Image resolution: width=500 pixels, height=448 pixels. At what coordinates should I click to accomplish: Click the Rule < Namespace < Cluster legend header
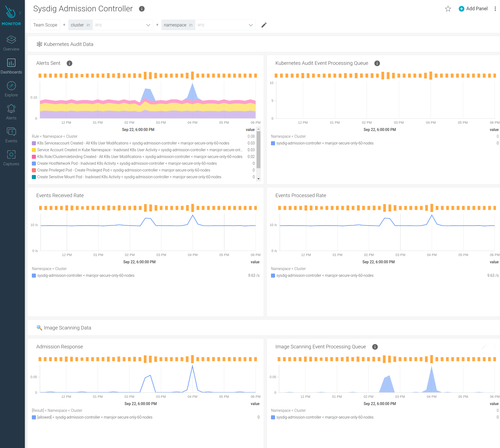[x=55, y=136]
